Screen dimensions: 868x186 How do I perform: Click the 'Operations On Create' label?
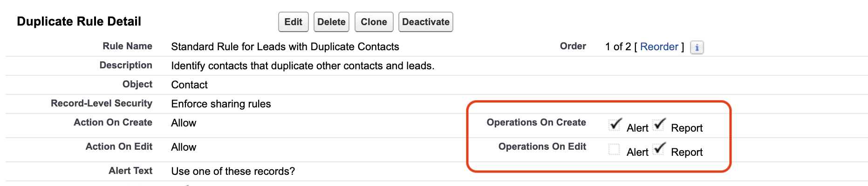tap(536, 122)
